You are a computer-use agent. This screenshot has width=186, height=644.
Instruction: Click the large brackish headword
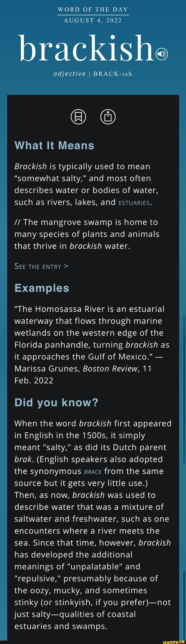pyautogui.click(x=87, y=48)
